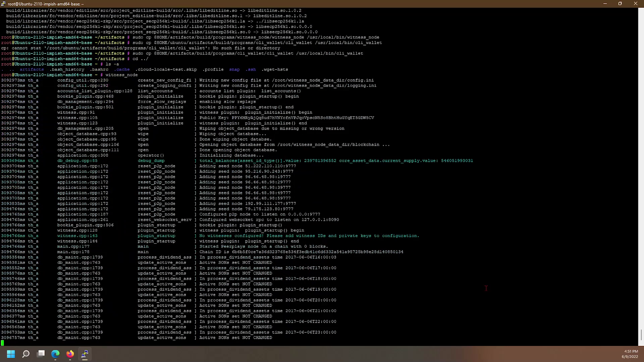Click 'In process_dividend_assets time 2017-06-06T16:00:03'
The height and width of the screenshot is (362, 644).
pos(268,257)
